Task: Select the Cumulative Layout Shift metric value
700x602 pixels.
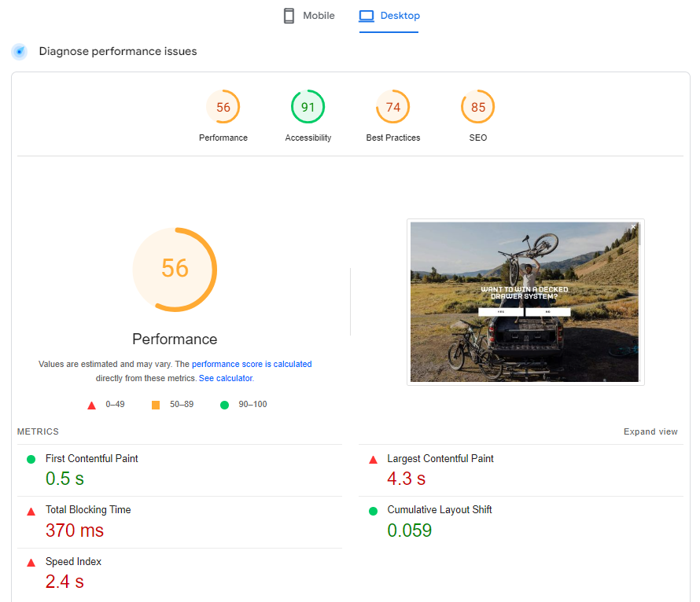Action: (409, 530)
